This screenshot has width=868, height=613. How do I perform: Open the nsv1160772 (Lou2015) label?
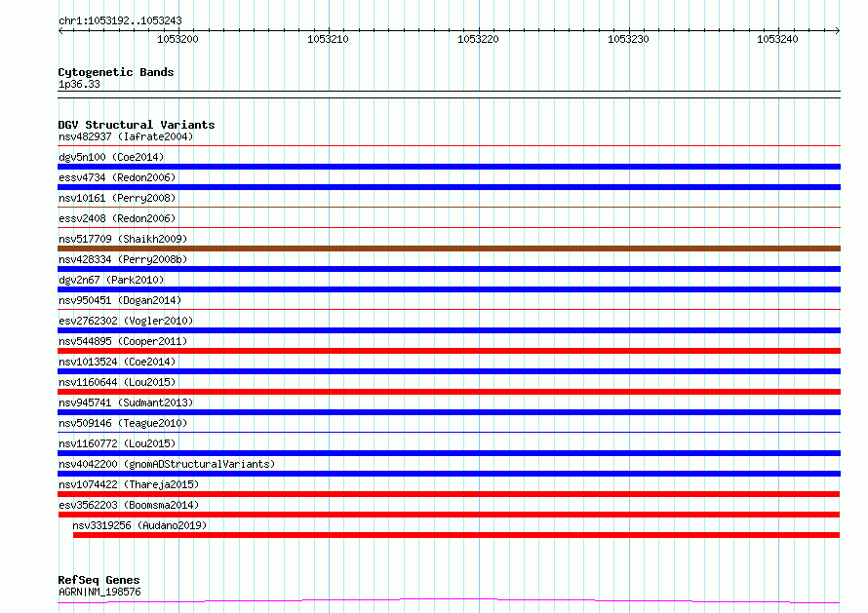coord(117,443)
